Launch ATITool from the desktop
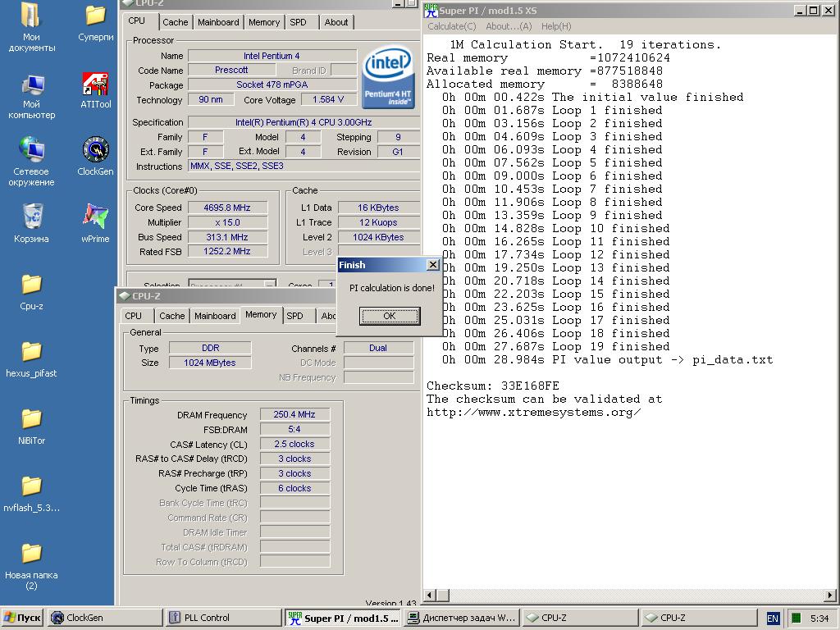 (95, 90)
